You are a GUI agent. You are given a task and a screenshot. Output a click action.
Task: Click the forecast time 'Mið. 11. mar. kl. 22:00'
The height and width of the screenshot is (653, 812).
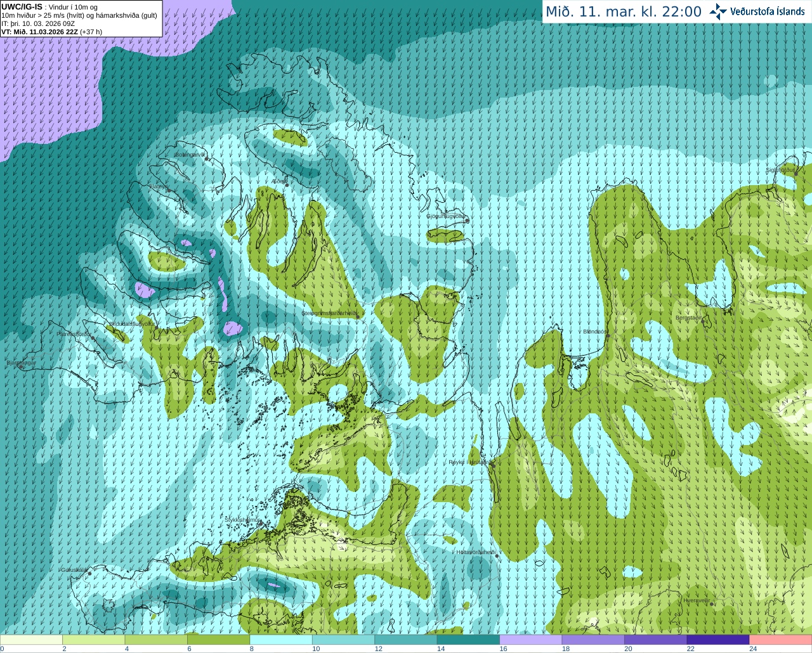click(x=623, y=12)
